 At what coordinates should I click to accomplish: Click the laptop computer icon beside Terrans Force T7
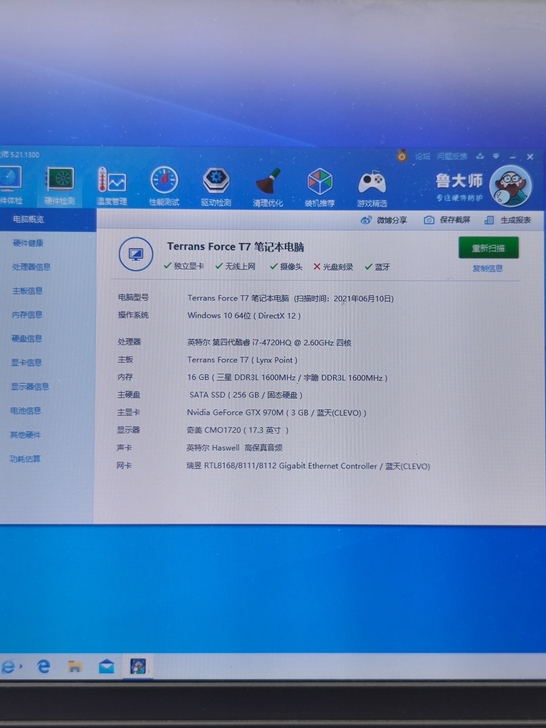click(x=136, y=254)
